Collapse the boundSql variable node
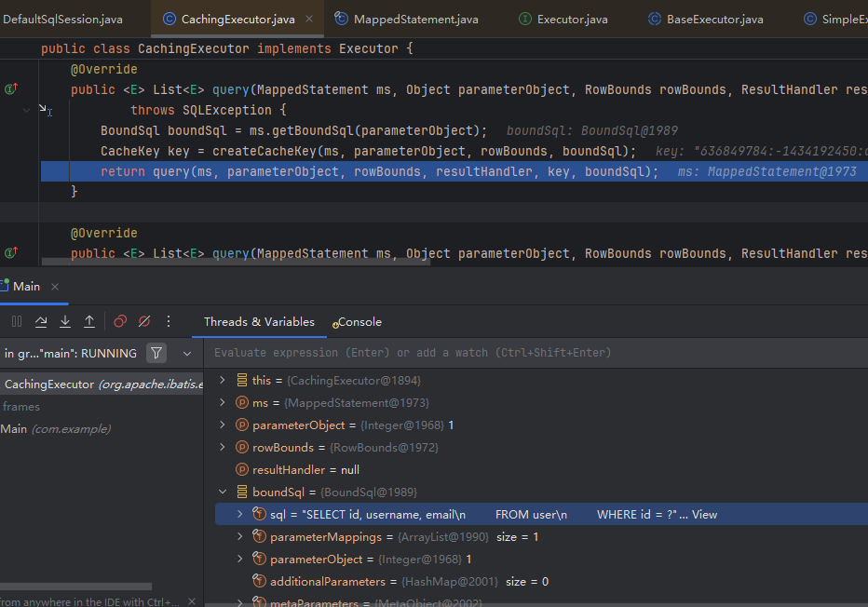The image size is (868, 607). coord(223,492)
